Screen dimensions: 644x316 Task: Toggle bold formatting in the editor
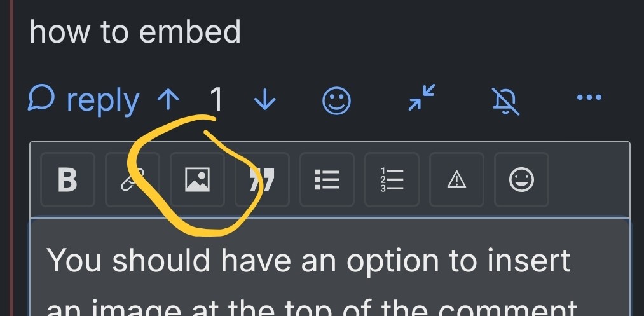click(68, 179)
